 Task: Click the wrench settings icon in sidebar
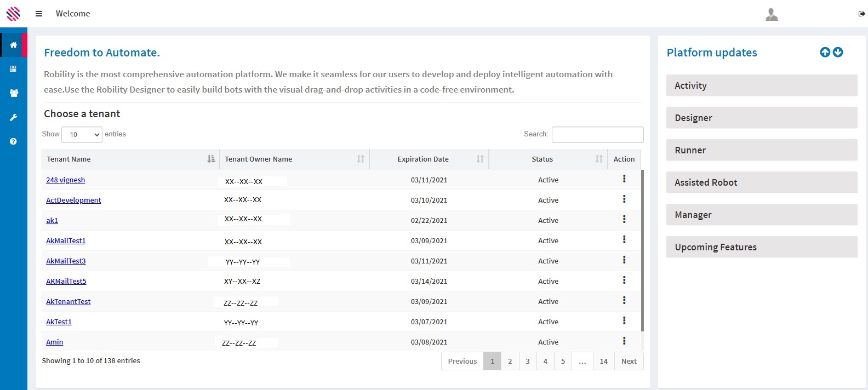coord(14,117)
